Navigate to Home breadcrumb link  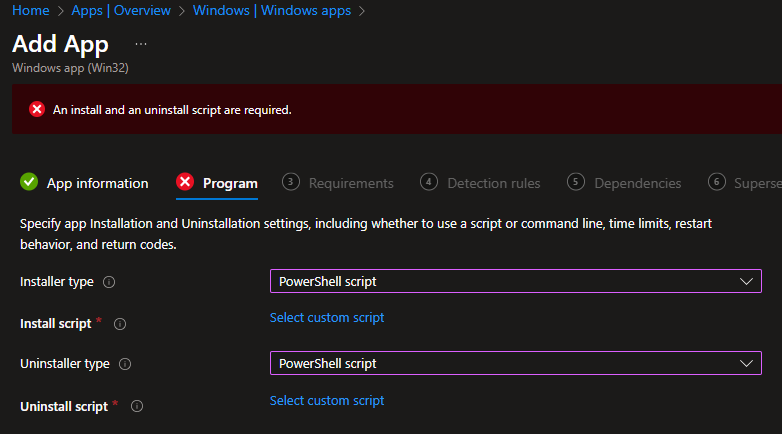point(30,10)
